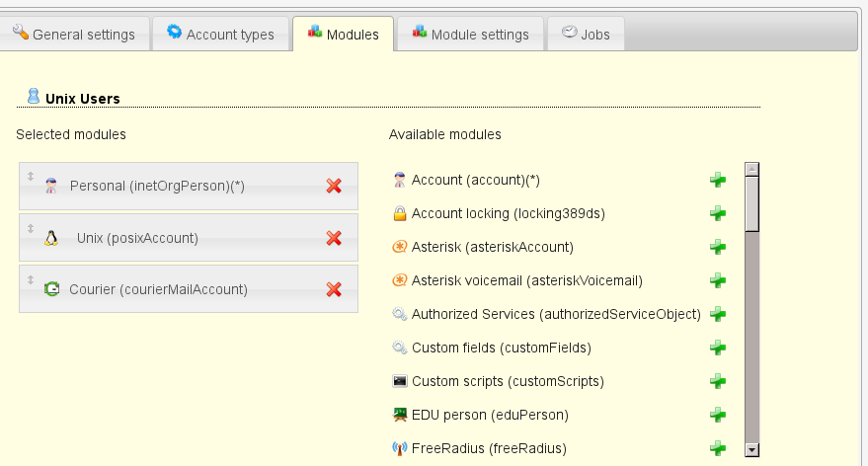Viewport: 868px width, 466px height.
Task: Add the EDU person module
Action: click(x=718, y=415)
